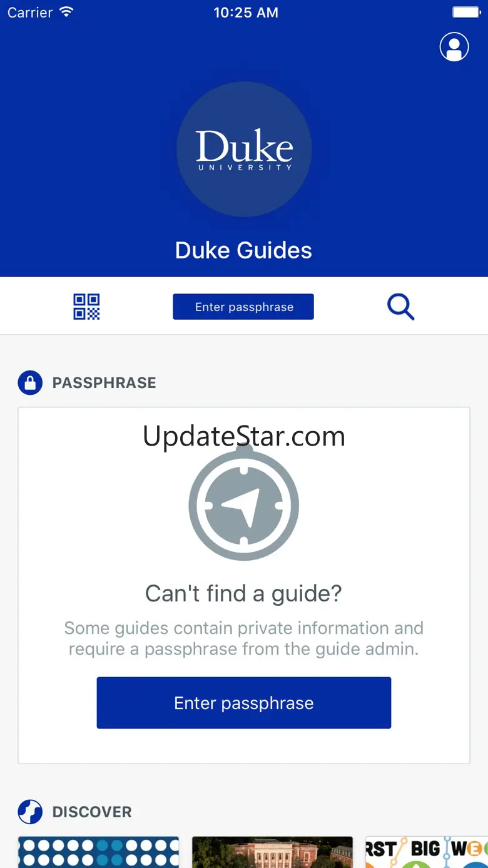Select the DISCOVER section header
Viewport: 488px width, 868px height.
[x=92, y=812]
